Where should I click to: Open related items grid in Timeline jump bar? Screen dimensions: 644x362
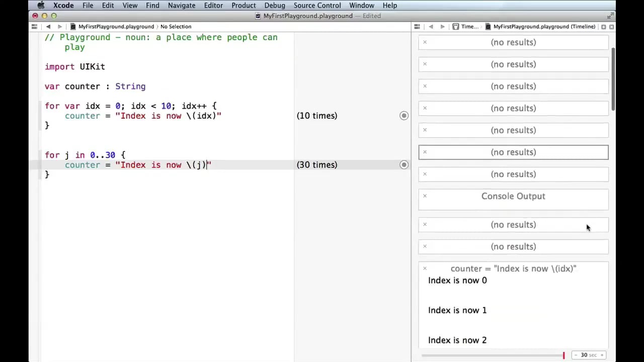(417, 27)
